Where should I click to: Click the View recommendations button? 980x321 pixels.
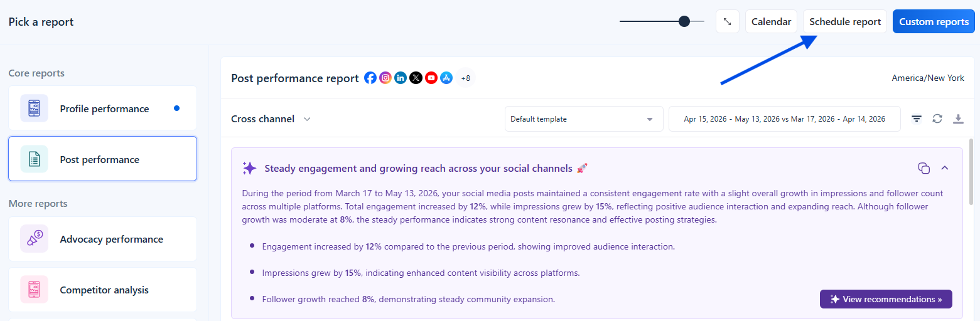click(x=886, y=299)
